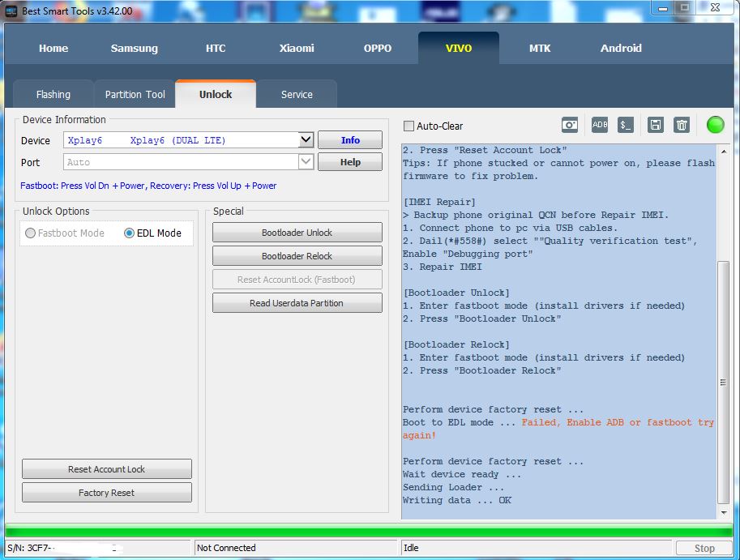This screenshot has height=560, width=740.
Task: Click the '[Bootloader Relock]' log heading
Action: 456,345
